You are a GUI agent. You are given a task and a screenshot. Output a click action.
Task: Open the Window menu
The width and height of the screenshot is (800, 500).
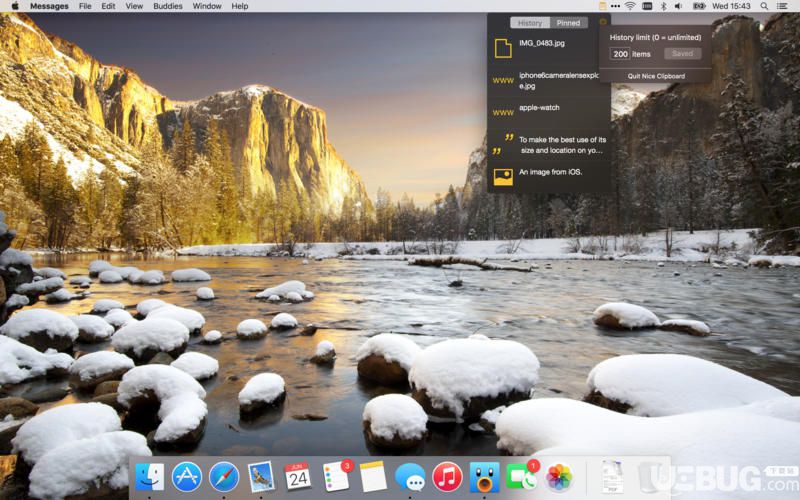click(207, 6)
